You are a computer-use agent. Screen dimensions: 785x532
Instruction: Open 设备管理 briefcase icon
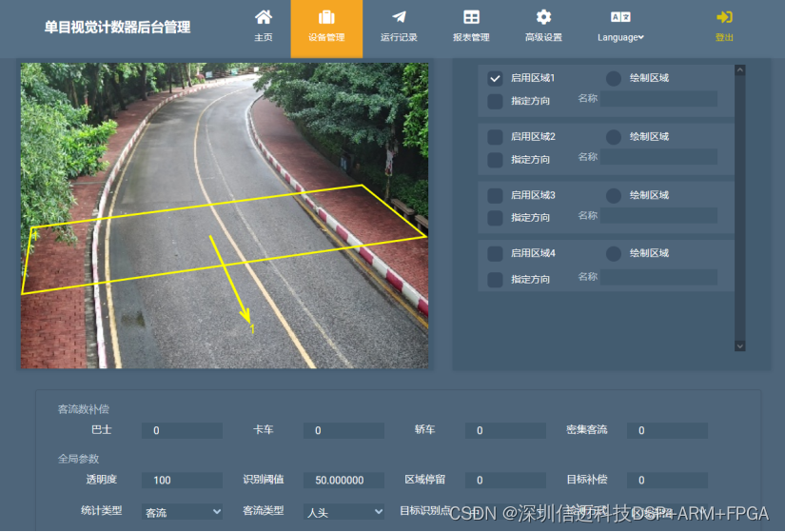click(326, 17)
